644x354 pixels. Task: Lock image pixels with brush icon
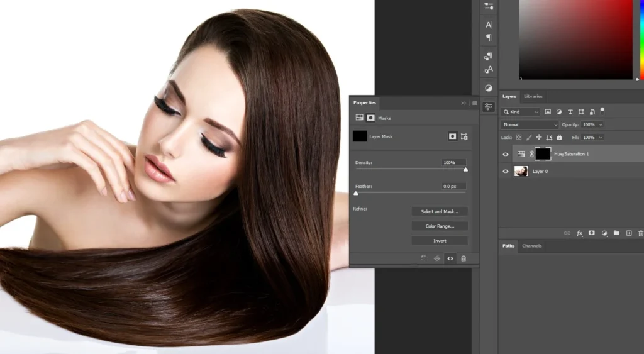pyautogui.click(x=529, y=137)
